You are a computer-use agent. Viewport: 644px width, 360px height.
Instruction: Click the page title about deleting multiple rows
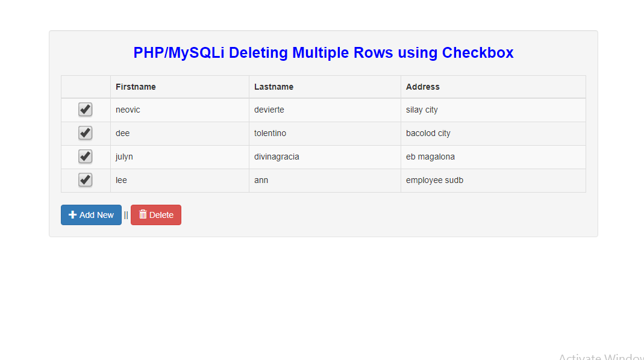[323, 53]
